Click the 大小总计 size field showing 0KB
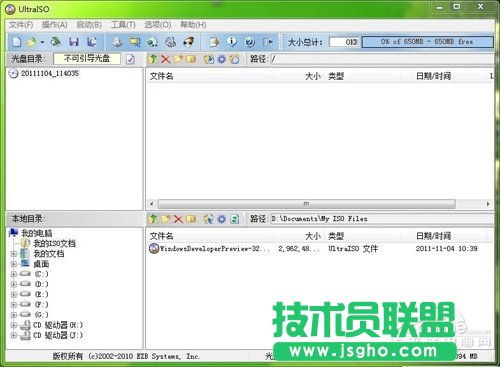Viewport: 500px width, 367px height. [344, 42]
